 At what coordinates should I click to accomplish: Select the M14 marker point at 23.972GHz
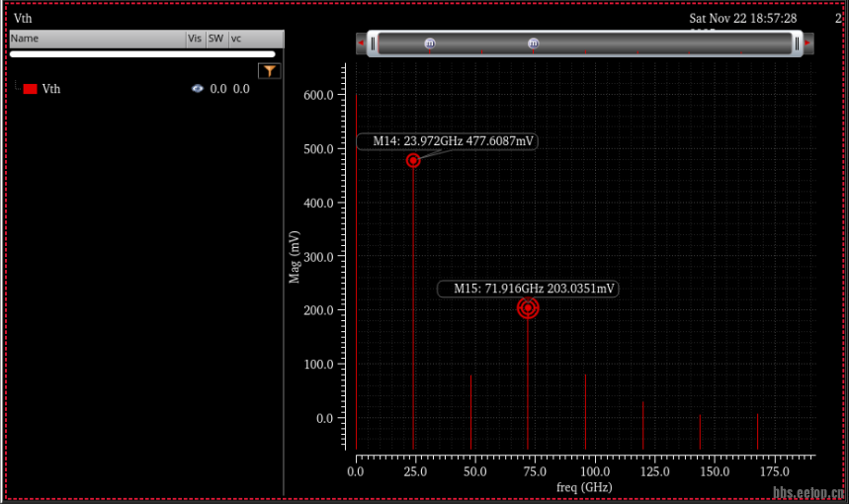(x=413, y=160)
